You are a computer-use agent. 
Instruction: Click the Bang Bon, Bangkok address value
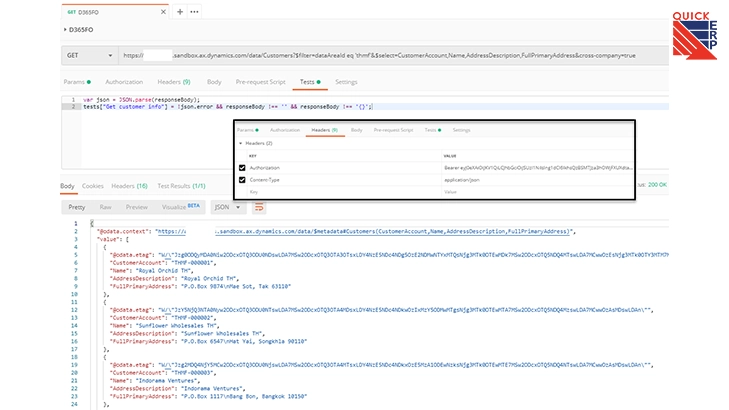244,397
